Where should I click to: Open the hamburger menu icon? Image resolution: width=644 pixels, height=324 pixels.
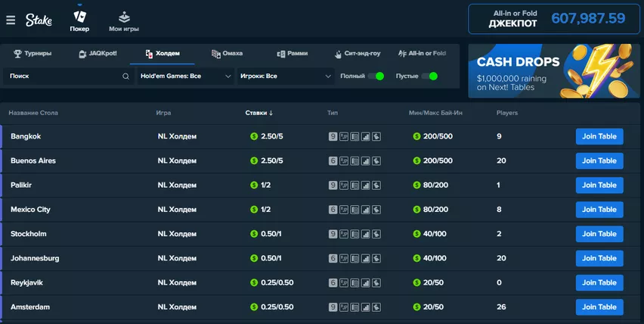pos(11,20)
